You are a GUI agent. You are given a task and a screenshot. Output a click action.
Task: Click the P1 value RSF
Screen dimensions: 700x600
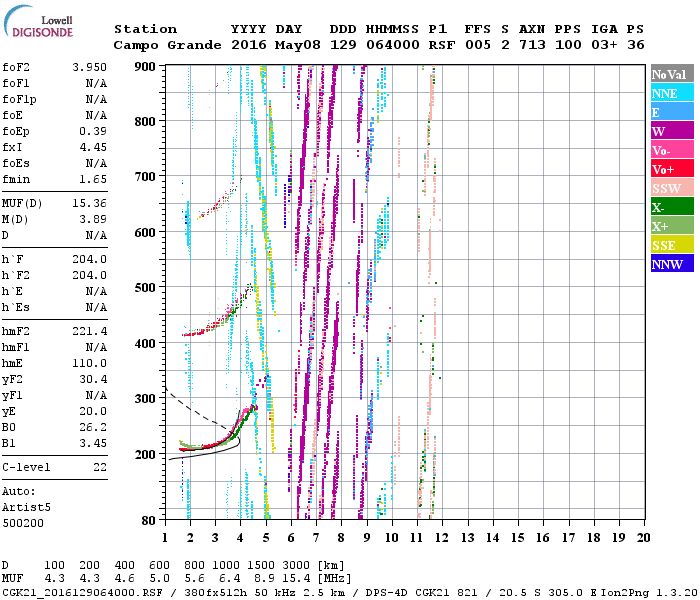442,45
